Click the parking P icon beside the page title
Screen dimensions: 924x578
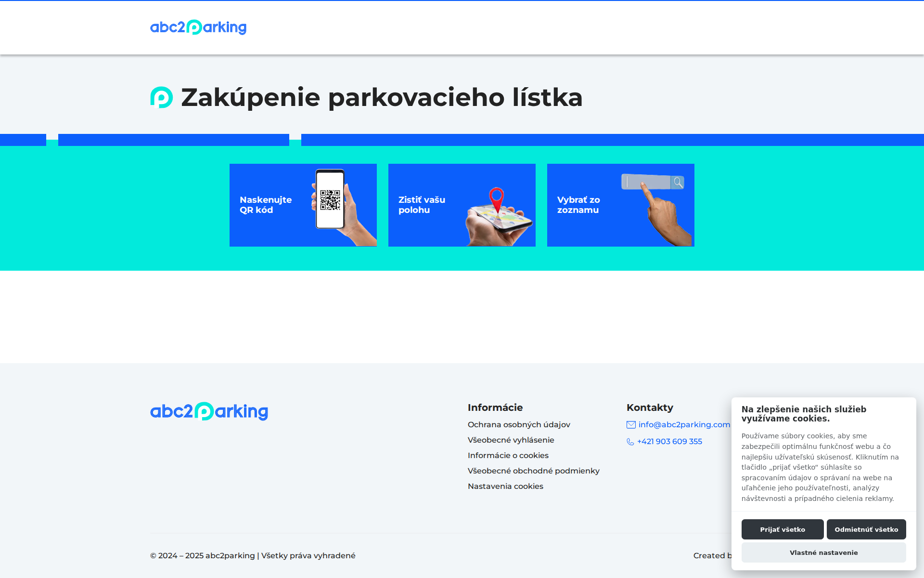click(160, 98)
